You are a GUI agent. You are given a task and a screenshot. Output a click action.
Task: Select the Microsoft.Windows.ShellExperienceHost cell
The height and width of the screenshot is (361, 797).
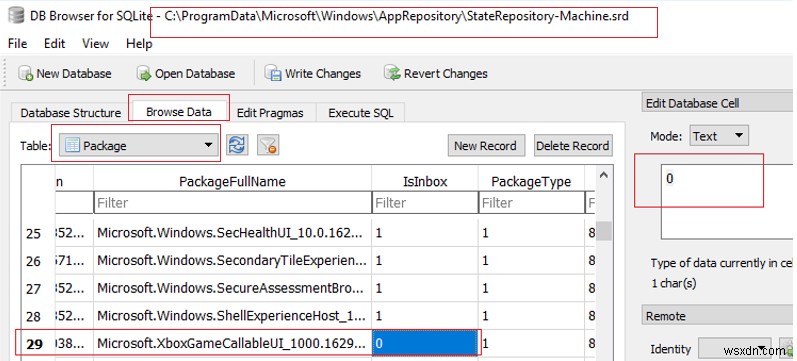pos(232,316)
